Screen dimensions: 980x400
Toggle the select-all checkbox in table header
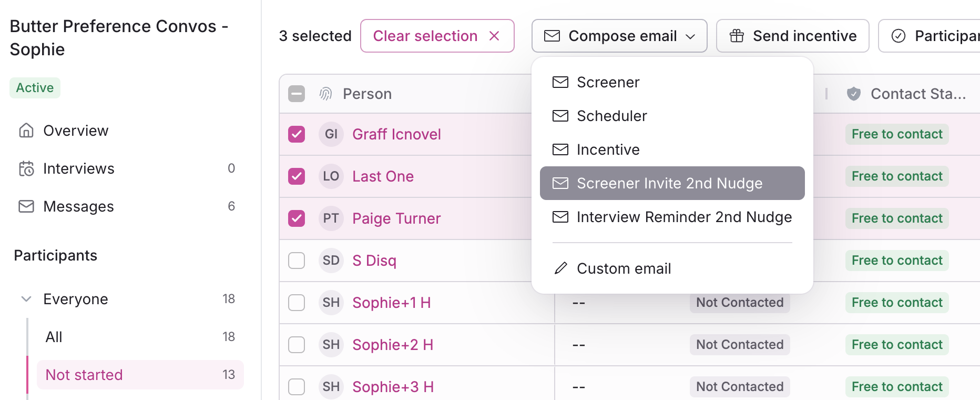point(297,94)
